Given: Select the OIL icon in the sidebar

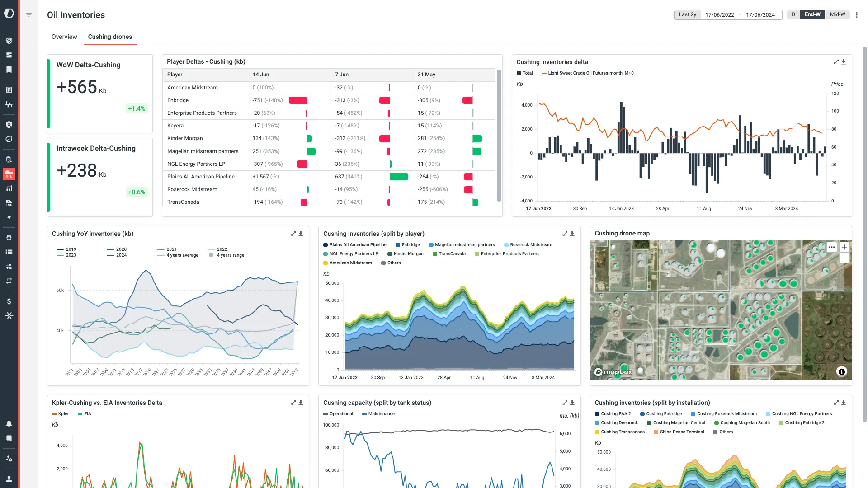Looking at the screenshot, I should [x=9, y=174].
